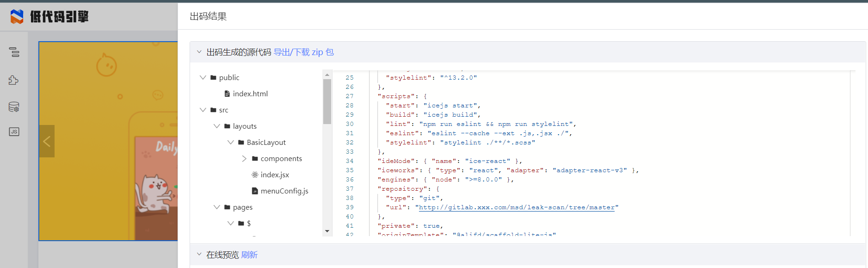Collapse the online preview section
This screenshot has height=268, width=868.
(199, 254)
